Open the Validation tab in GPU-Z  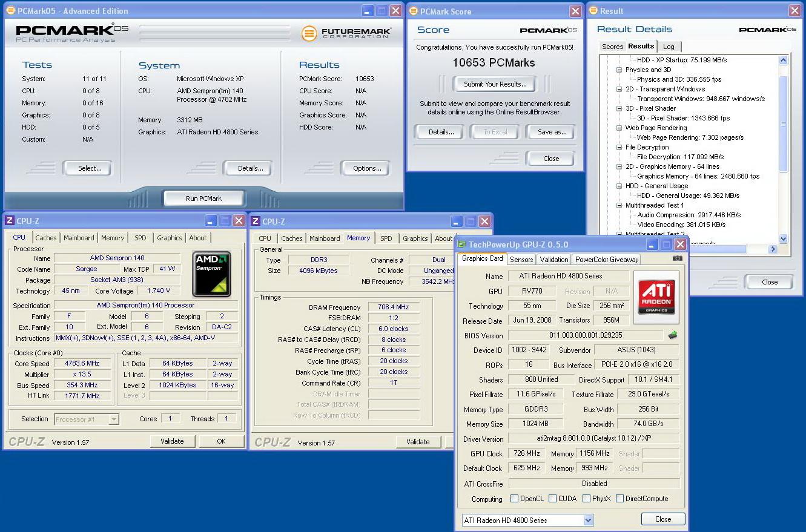[x=554, y=260]
